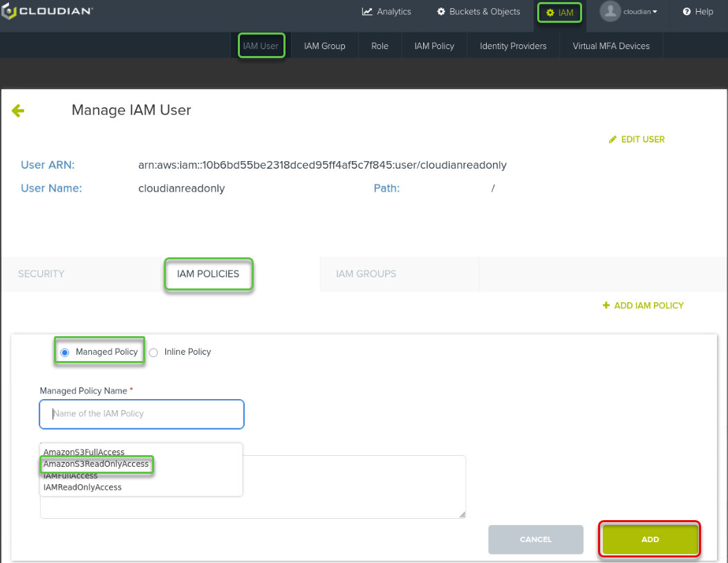Select the Inline Policy radio button

pos(153,352)
